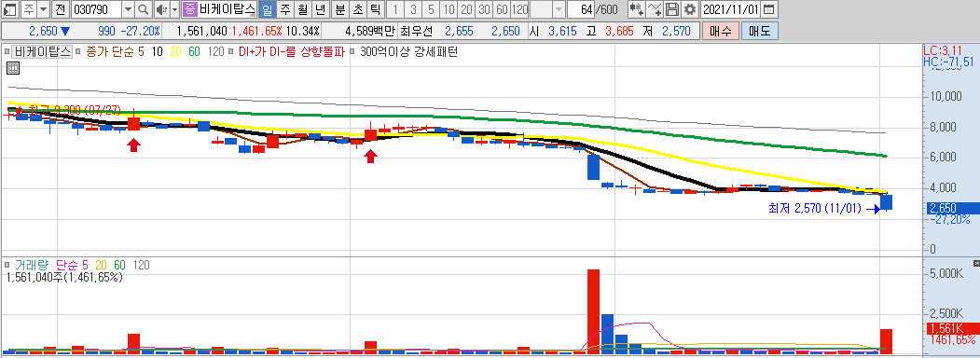Click the yellow 20 moving average label
Image resolution: width=980 pixels, height=358 pixels.
pyautogui.click(x=175, y=52)
